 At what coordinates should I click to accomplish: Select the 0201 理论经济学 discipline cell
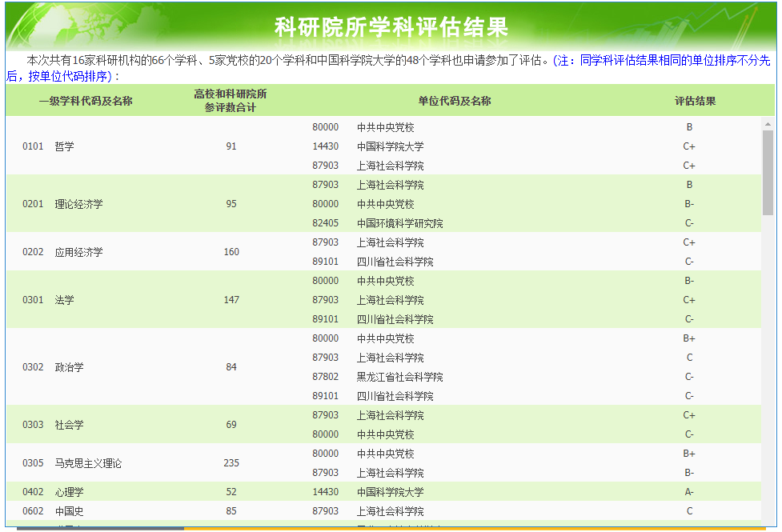pos(63,204)
